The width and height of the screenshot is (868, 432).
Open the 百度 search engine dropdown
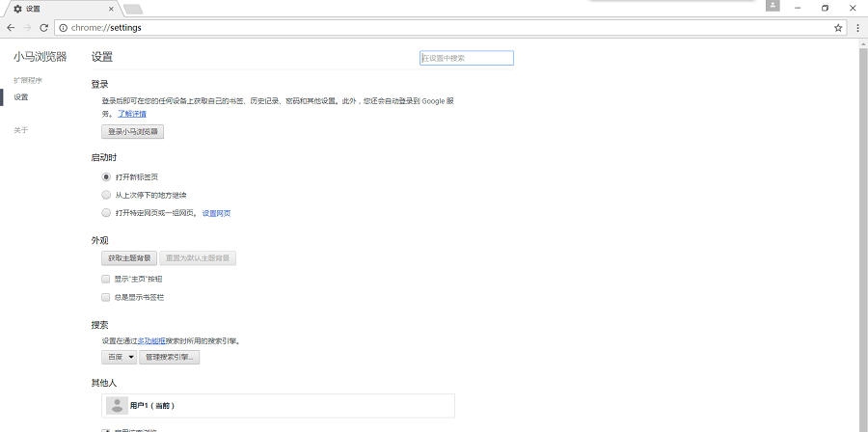(x=119, y=358)
